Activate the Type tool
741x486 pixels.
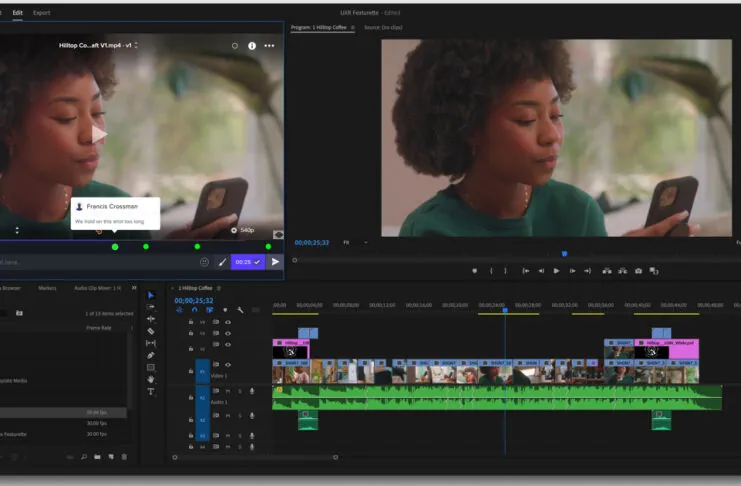151,392
